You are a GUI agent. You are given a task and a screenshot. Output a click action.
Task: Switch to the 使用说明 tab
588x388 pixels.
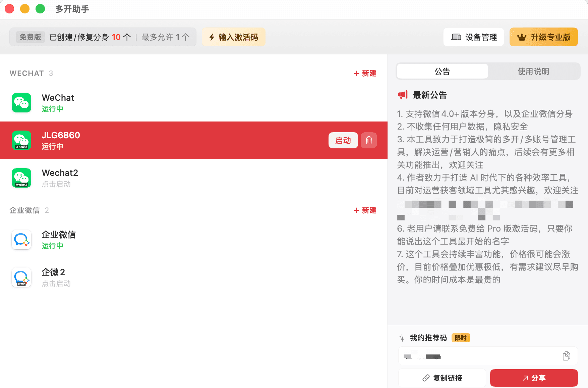coord(533,71)
